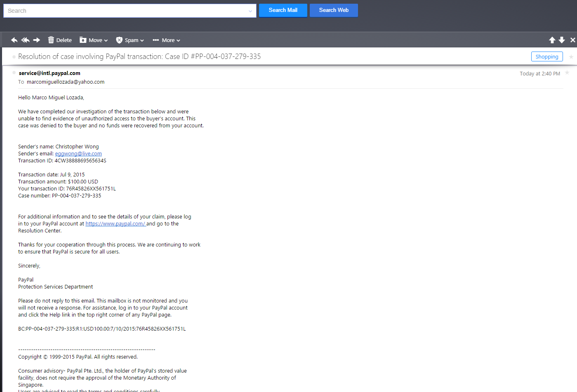
Task: Star the message next to the timestamp
Action: coord(567,73)
